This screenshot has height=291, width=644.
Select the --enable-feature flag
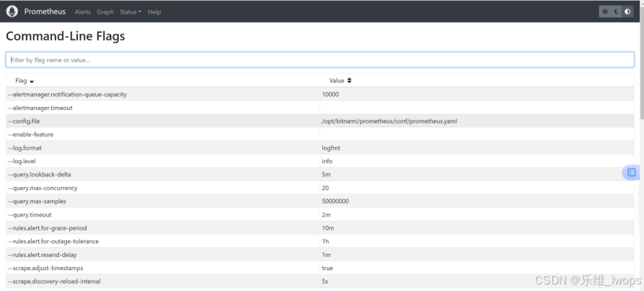[x=31, y=134]
